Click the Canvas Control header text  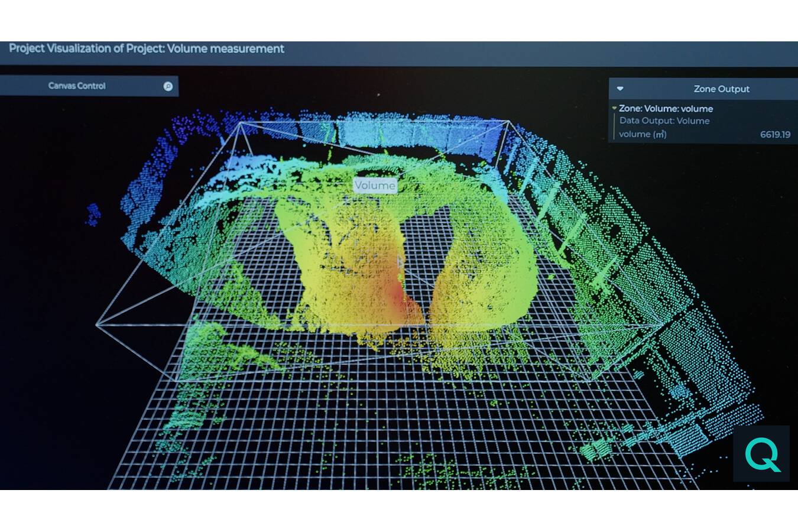77,86
